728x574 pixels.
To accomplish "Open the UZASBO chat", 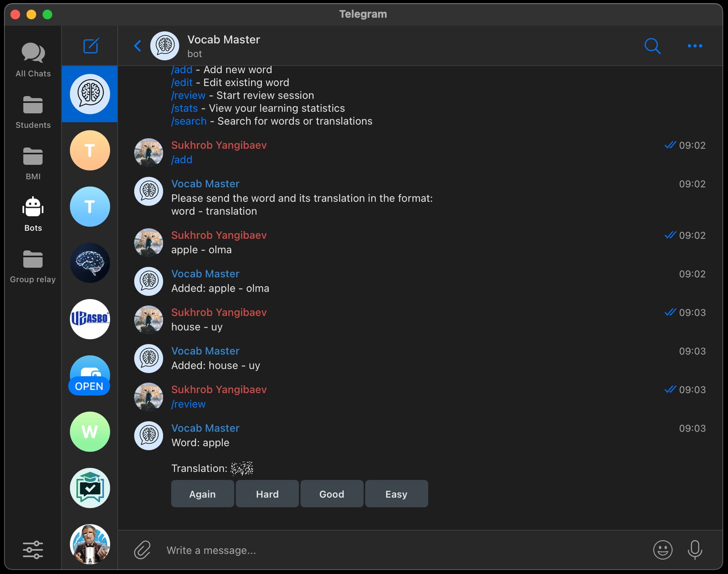I will click(90, 319).
